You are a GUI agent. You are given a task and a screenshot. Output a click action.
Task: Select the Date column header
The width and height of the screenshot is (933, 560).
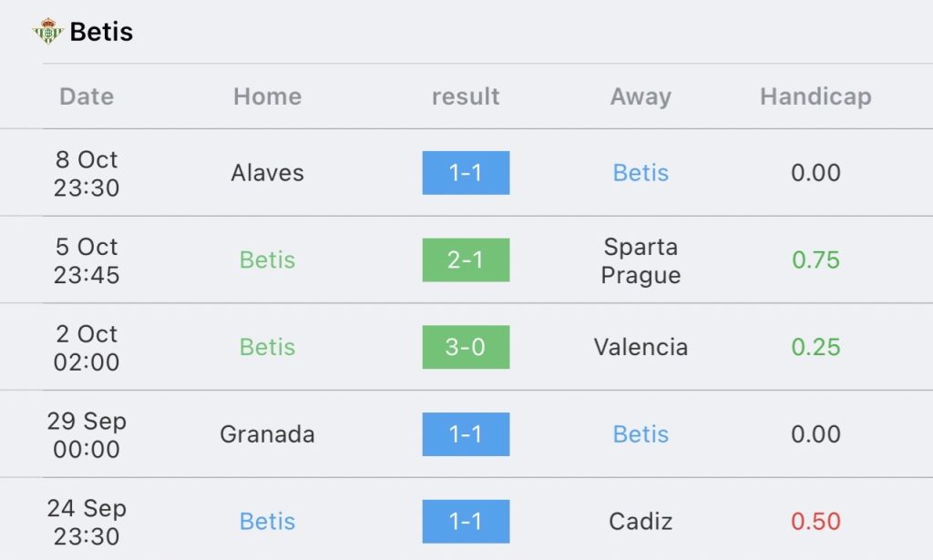coord(87,97)
